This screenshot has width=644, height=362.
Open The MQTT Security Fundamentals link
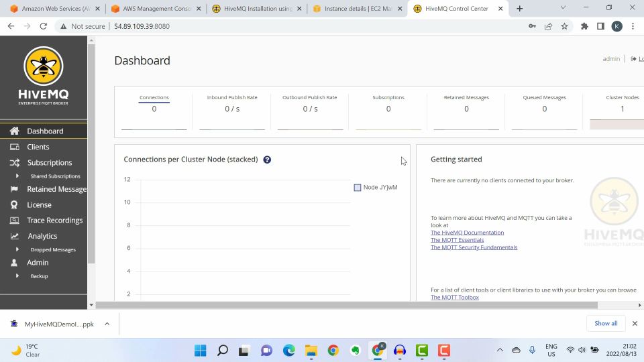474,247
